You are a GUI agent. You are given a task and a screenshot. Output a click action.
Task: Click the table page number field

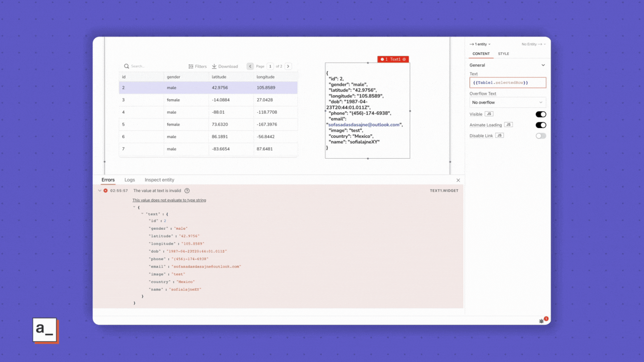tap(270, 66)
